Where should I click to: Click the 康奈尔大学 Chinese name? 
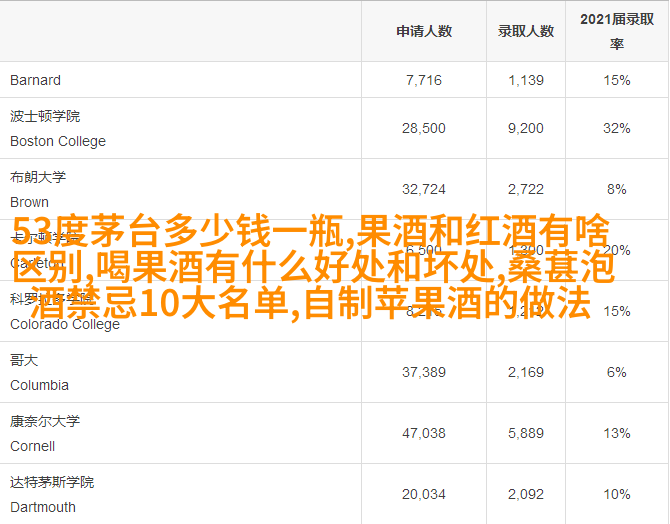point(45,421)
